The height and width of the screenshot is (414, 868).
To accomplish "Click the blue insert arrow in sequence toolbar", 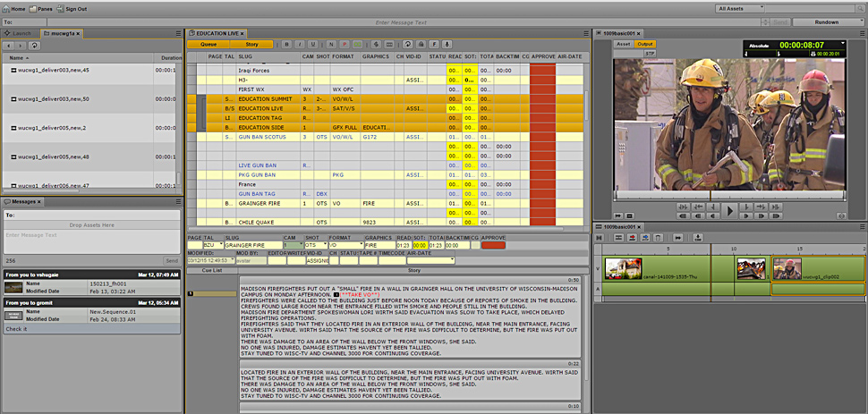I will tap(644, 238).
